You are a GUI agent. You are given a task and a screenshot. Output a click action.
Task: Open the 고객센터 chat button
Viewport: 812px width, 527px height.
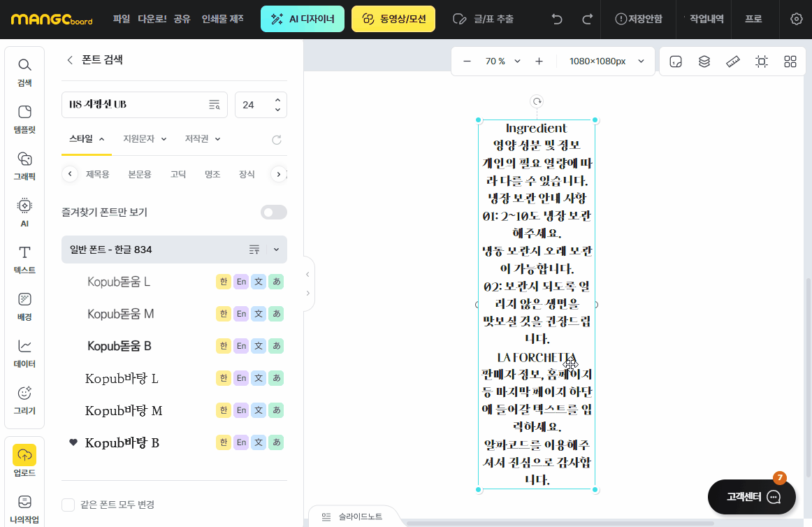point(751,497)
